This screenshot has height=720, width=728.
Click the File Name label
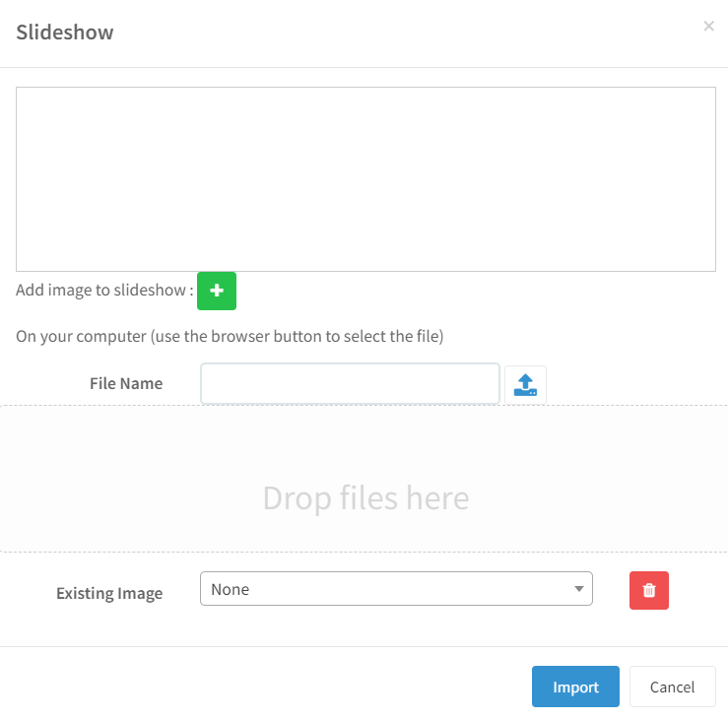(x=126, y=383)
